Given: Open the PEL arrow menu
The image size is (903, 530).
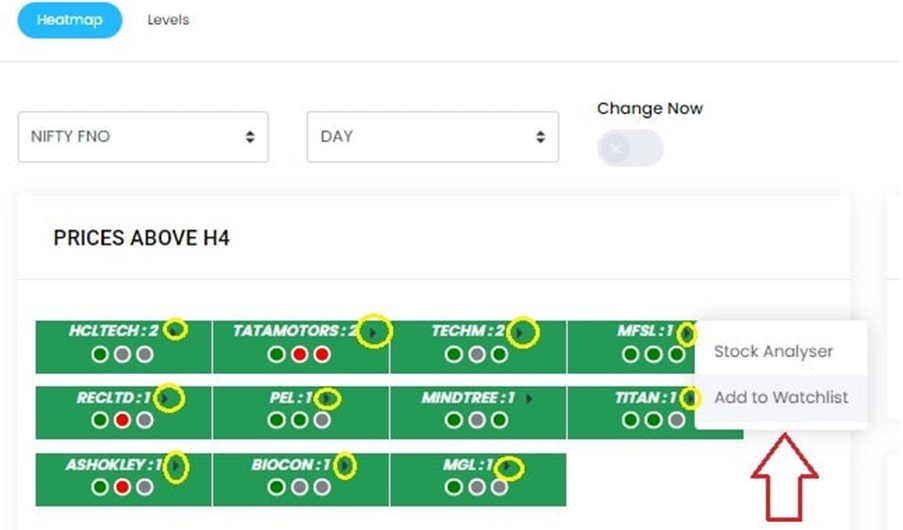Looking at the screenshot, I should (326, 398).
